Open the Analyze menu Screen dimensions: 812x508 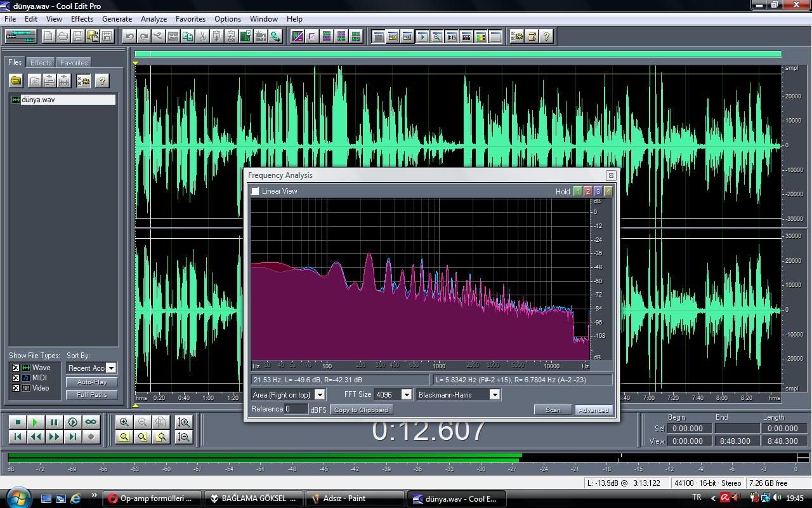click(154, 19)
